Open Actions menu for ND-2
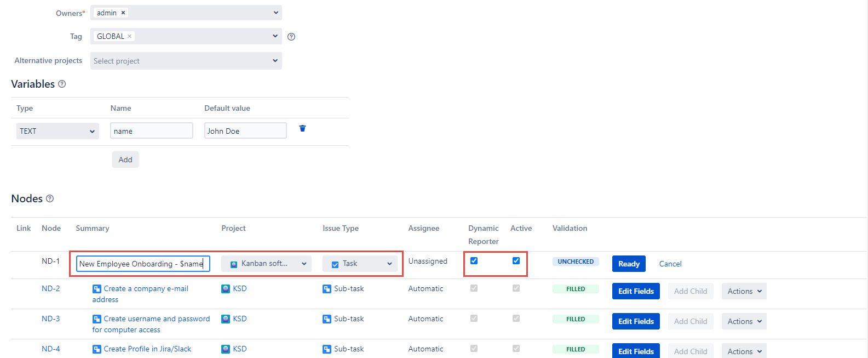 pos(744,291)
